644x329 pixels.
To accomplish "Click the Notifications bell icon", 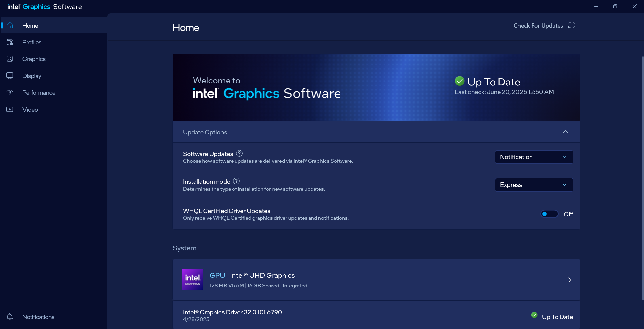I will (10, 317).
